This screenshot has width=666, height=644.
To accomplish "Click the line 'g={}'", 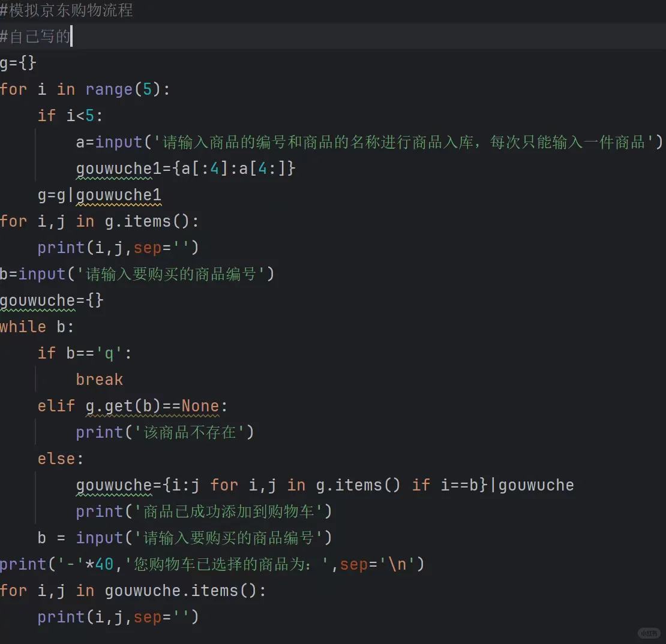I will pyautogui.click(x=18, y=63).
